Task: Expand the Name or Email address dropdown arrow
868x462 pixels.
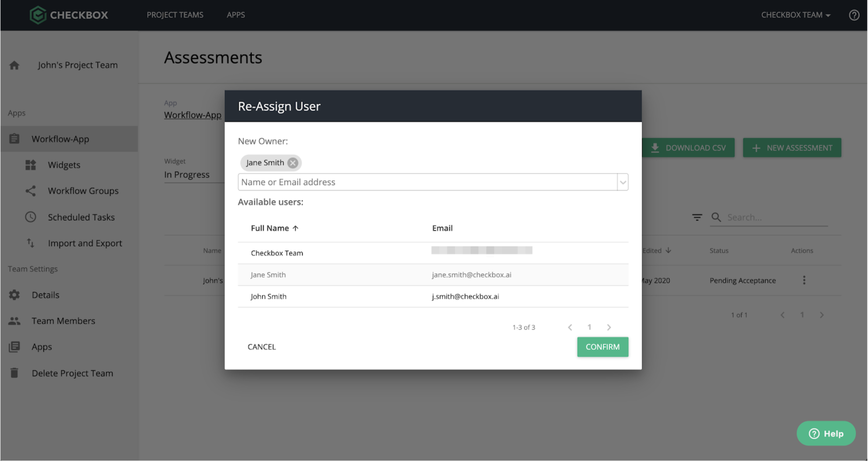Action: pyautogui.click(x=623, y=182)
